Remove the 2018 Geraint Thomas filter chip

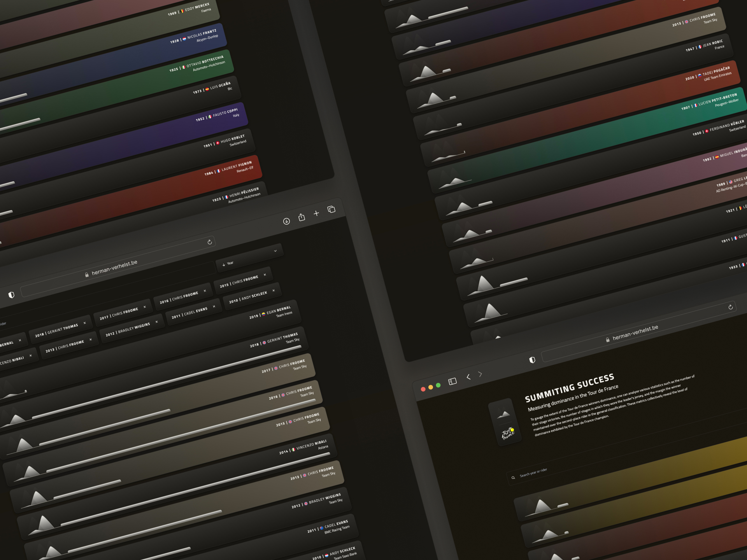point(84,323)
